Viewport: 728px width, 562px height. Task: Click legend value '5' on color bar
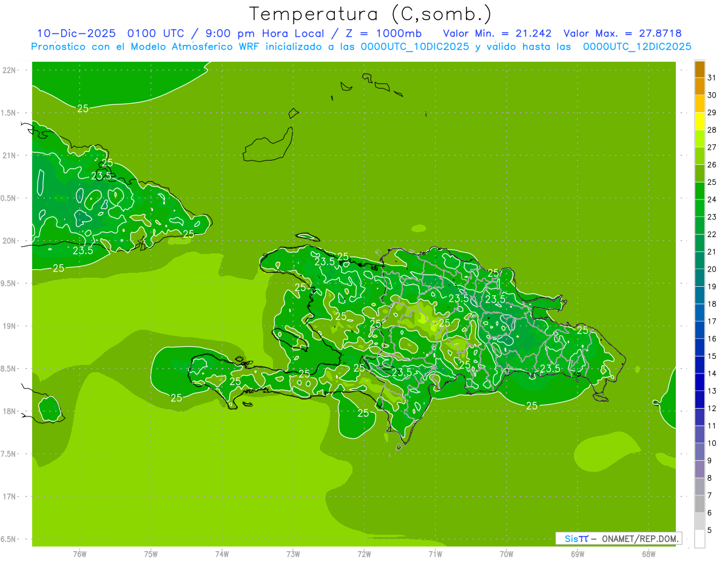click(710, 530)
